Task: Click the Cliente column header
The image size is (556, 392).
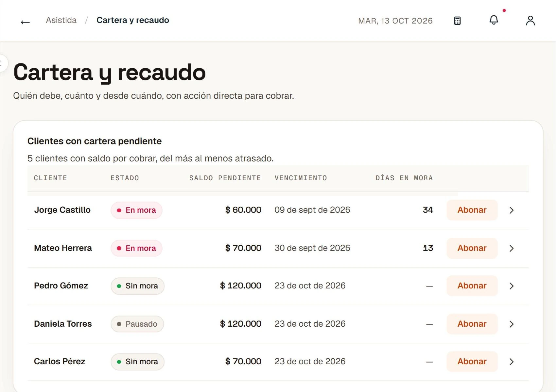Action: (x=50, y=178)
